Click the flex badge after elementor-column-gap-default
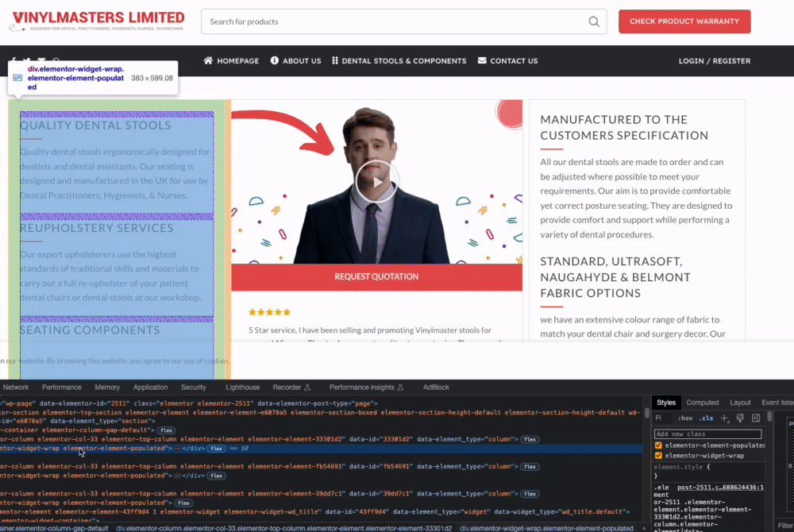This screenshot has height=532, width=794. pos(166,430)
